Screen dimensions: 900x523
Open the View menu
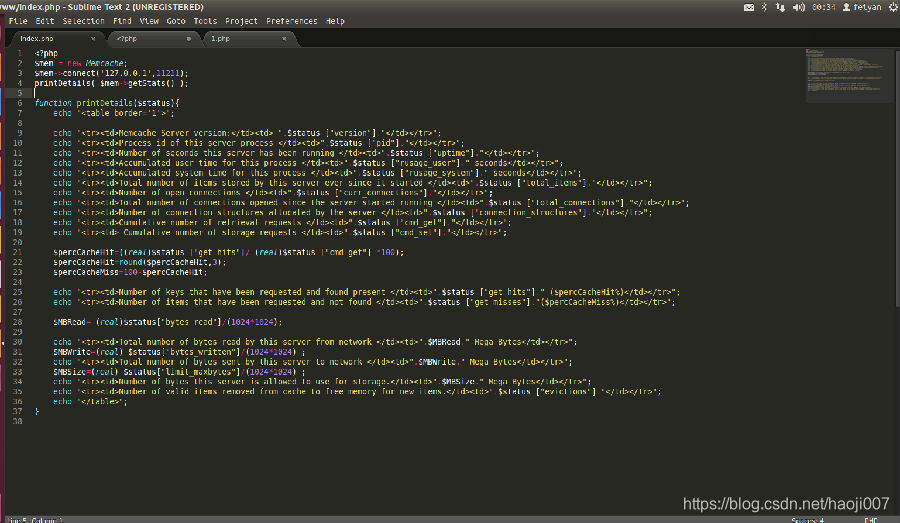point(149,21)
